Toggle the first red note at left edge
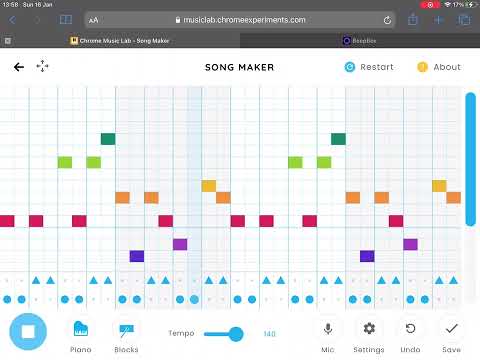Screen dimensions: 480x360 tap(7, 221)
